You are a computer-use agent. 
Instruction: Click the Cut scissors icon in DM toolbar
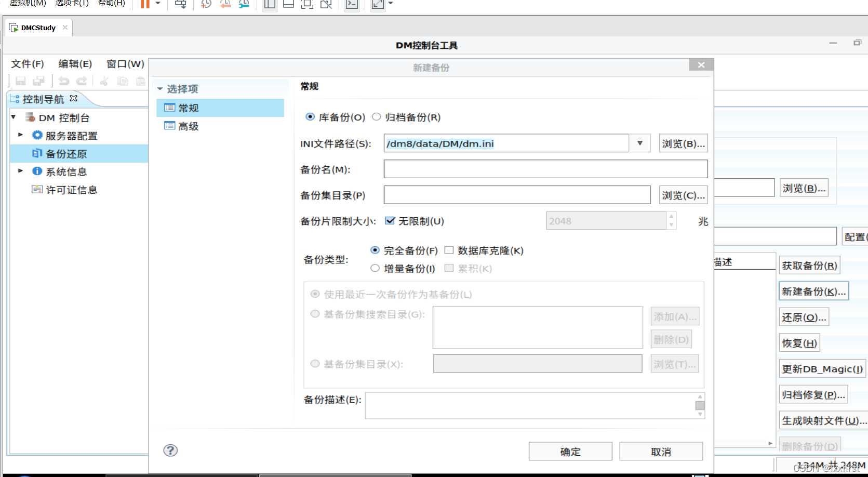click(104, 81)
